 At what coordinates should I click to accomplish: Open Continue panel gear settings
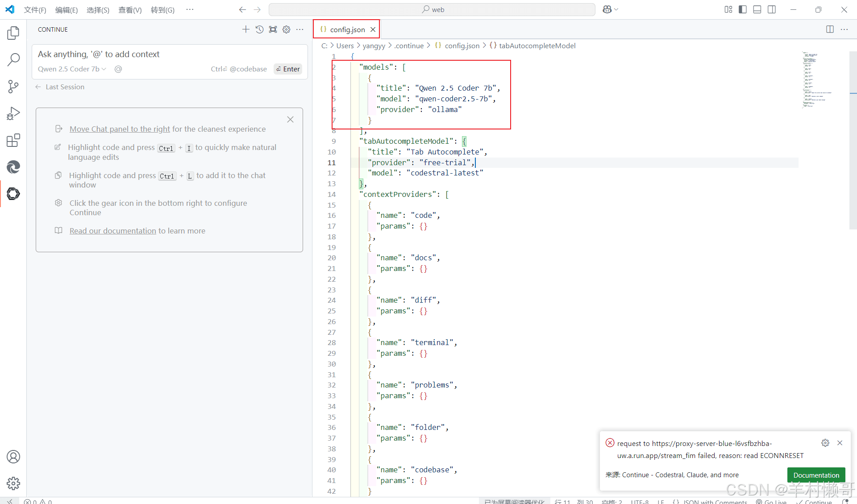tap(287, 29)
